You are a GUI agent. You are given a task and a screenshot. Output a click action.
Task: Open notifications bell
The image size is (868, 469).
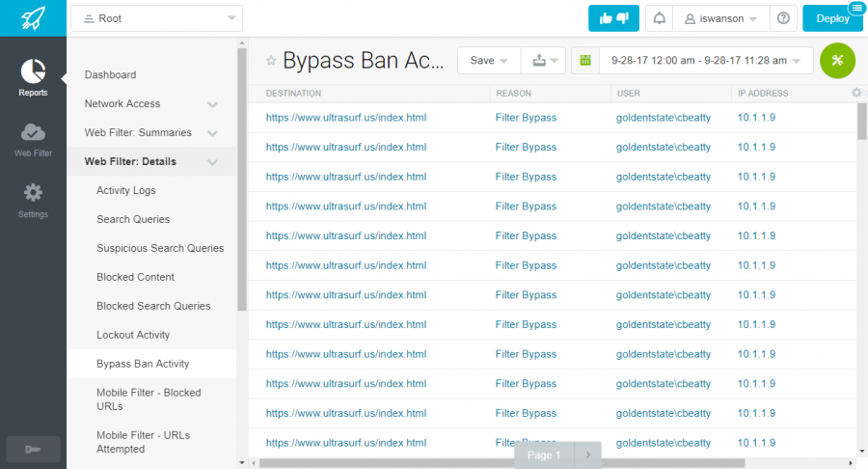click(x=659, y=18)
